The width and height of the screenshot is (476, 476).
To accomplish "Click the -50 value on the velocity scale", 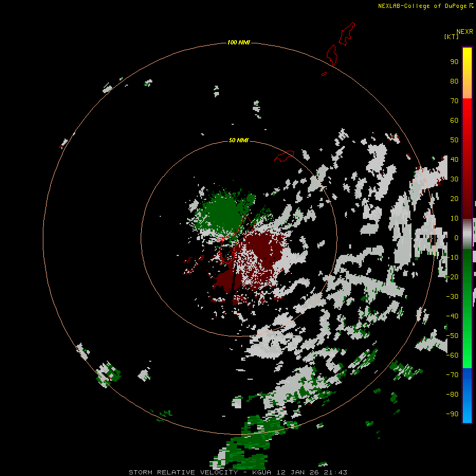I will 452,335.
